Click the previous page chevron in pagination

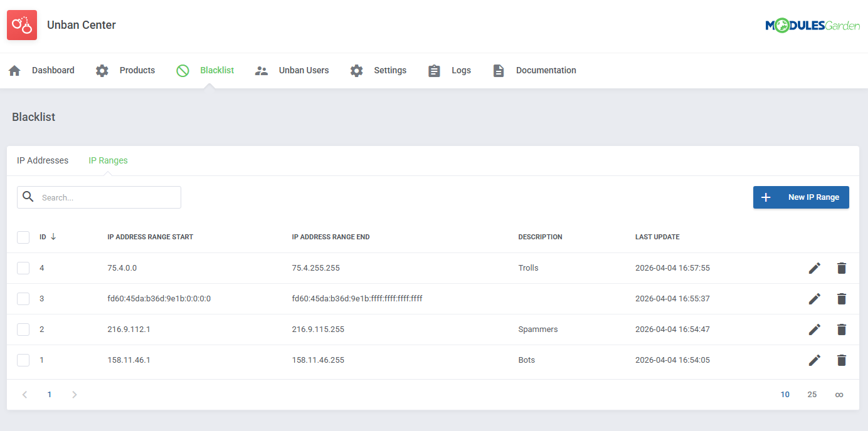[24, 394]
